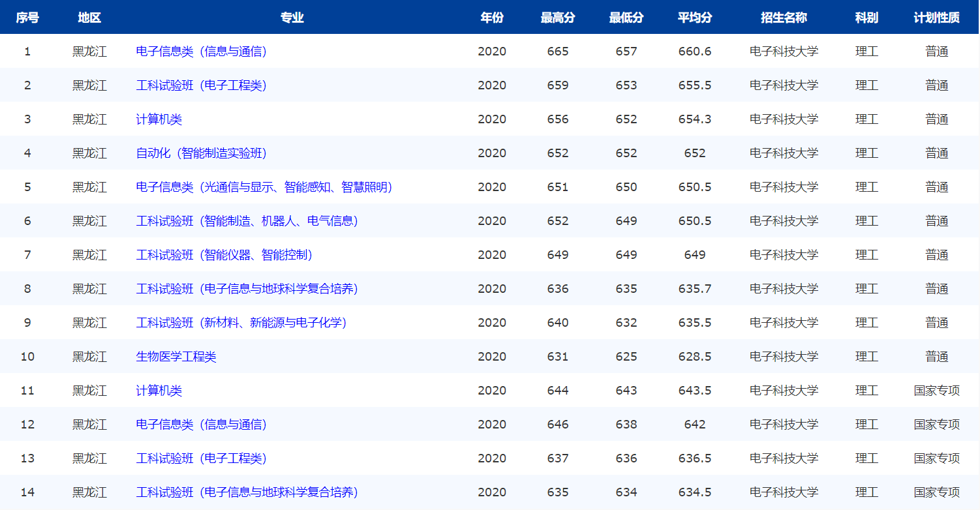
Task: Click 普通 in row 1
Action: (x=936, y=51)
